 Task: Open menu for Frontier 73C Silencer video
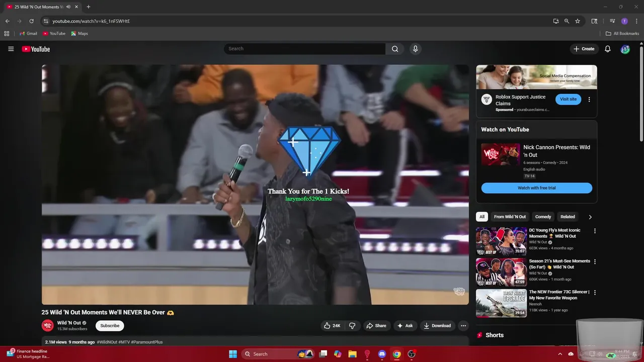(595, 293)
